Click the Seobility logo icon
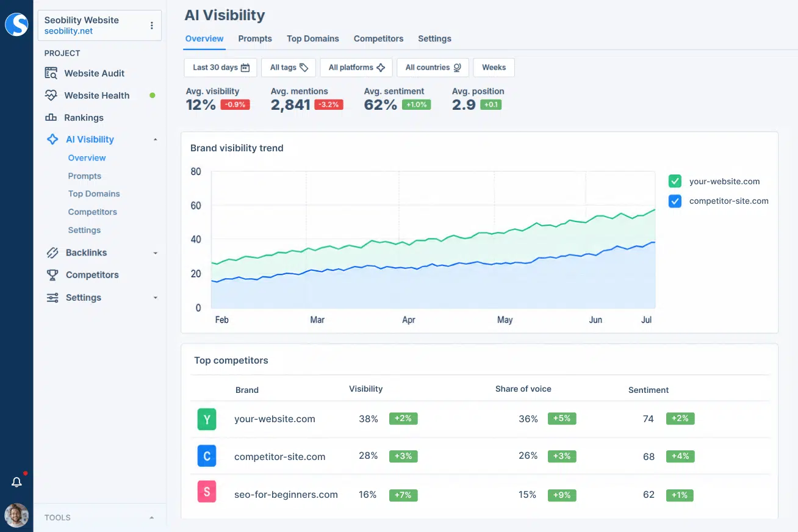Screen dimensions: 798x532 [x=16, y=24]
